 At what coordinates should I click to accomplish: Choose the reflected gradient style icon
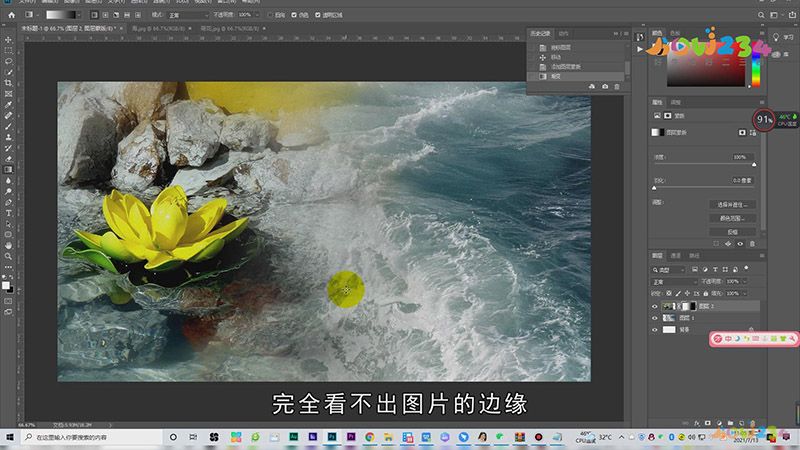pyautogui.click(x=127, y=15)
